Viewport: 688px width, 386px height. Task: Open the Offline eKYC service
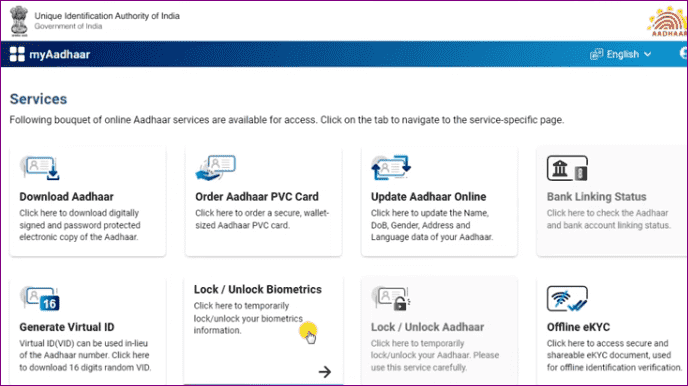tap(612, 331)
